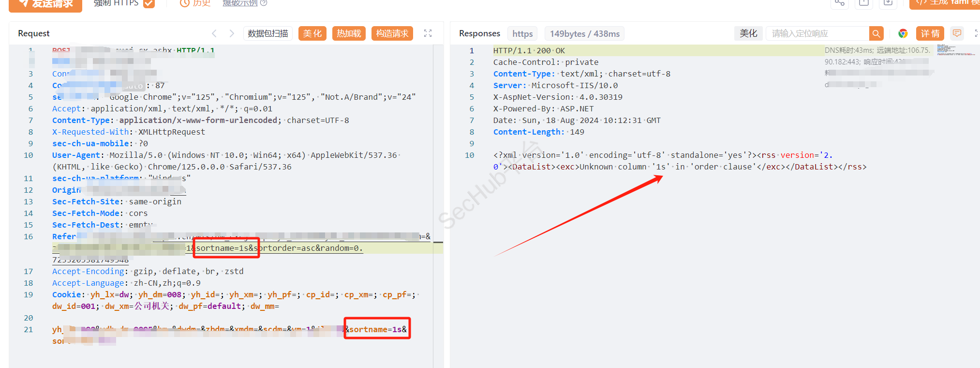This screenshot has height=368, width=980.
Task: Open the 历史 history clock icon
Action: 184,3
